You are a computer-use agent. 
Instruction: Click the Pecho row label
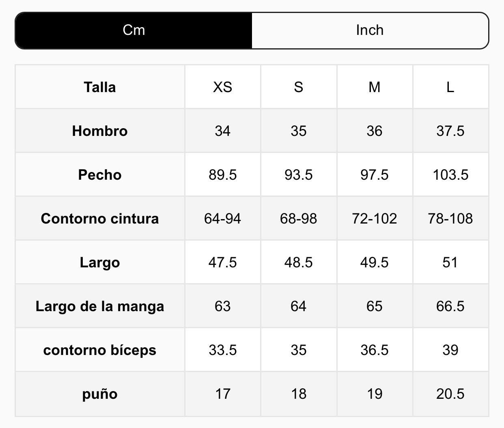pos(100,175)
